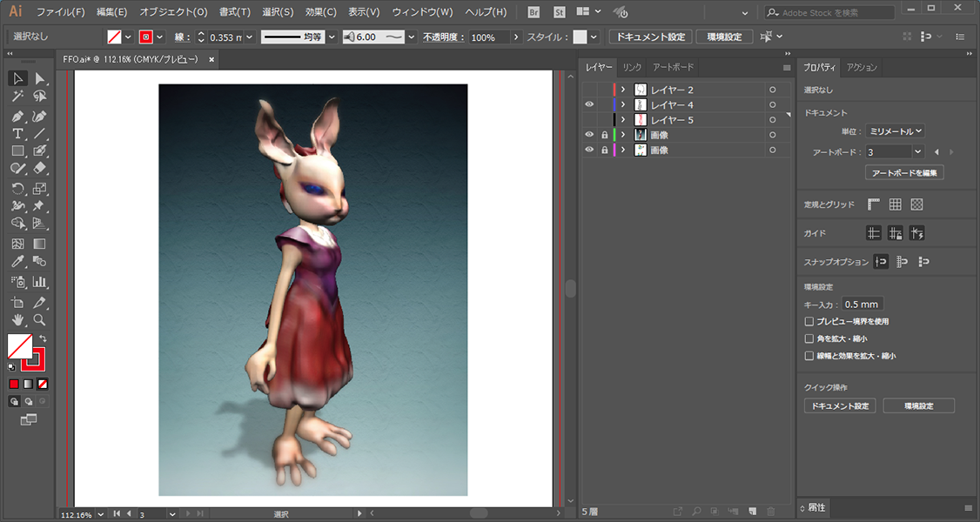Toggle snap to point in スナップオプション
Image resolution: width=980 pixels, height=522 pixels.
[x=882, y=262]
